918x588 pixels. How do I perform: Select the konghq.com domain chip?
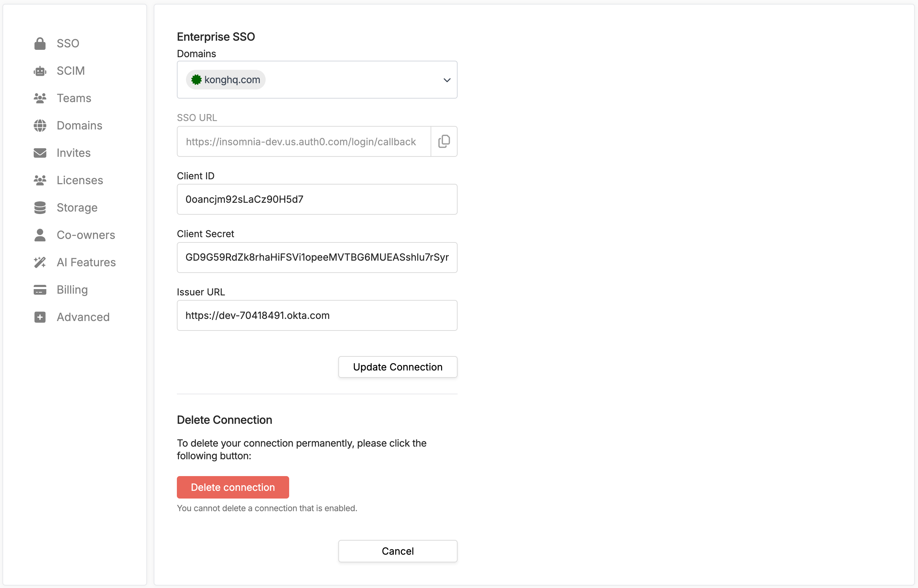tap(226, 80)
